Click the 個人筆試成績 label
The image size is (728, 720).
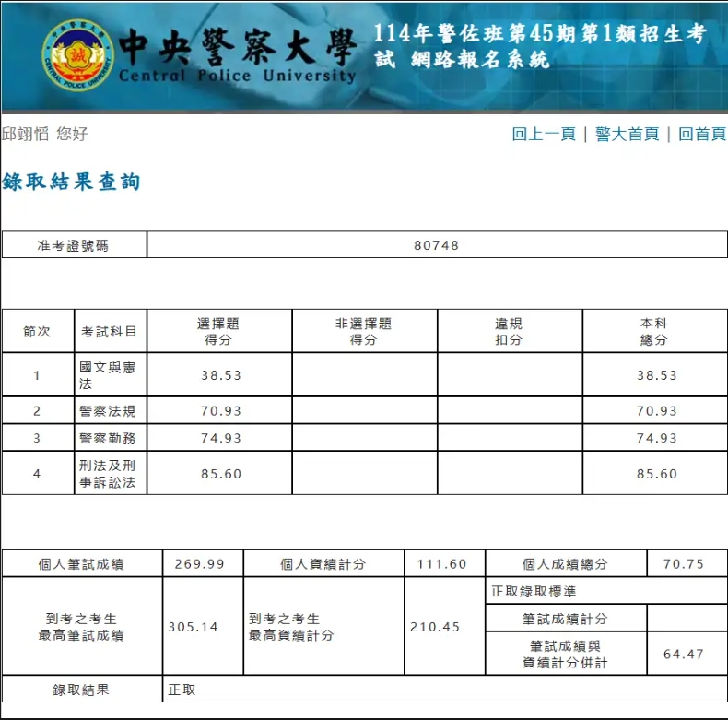coord(81,564)
